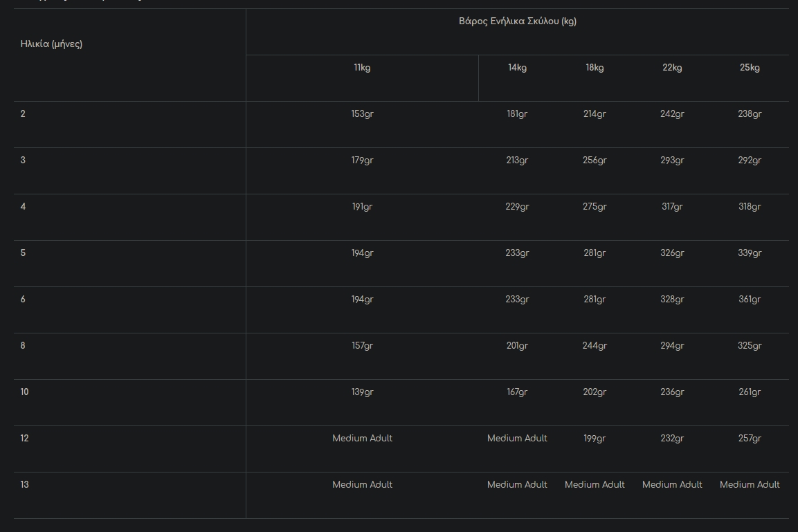Click the 199gr cell in age 12 row
Screen dimensions: 798x532
595,439
